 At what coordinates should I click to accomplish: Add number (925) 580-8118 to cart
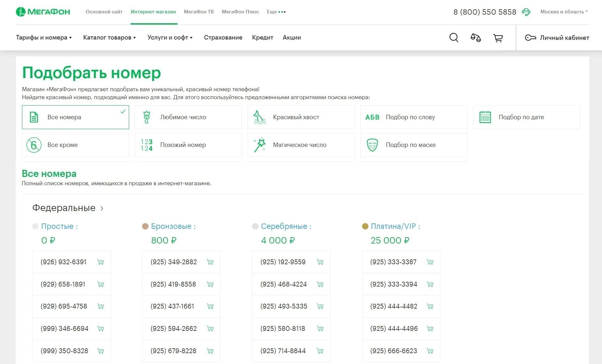pos(320,329)
